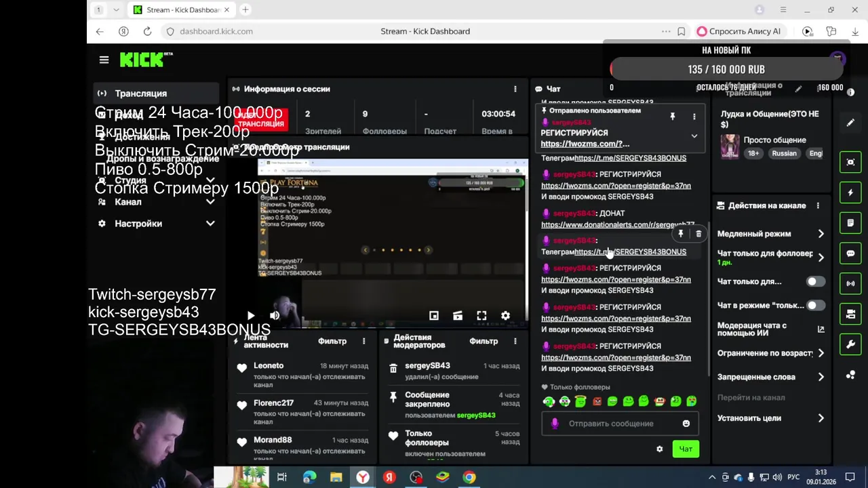Screen dimensions: 868x488
Task: Play the stream preview
Action: pyautogui.click(x=251, y=315)
